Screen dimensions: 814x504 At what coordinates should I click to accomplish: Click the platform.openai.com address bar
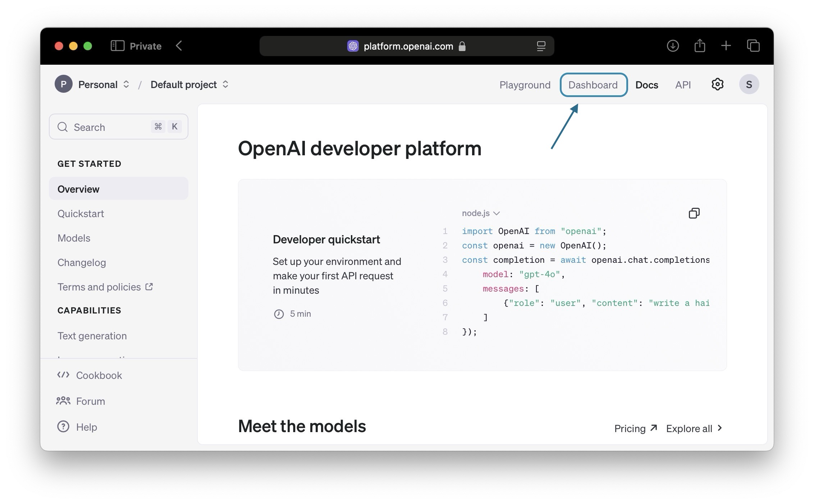(x=407, y=46)
